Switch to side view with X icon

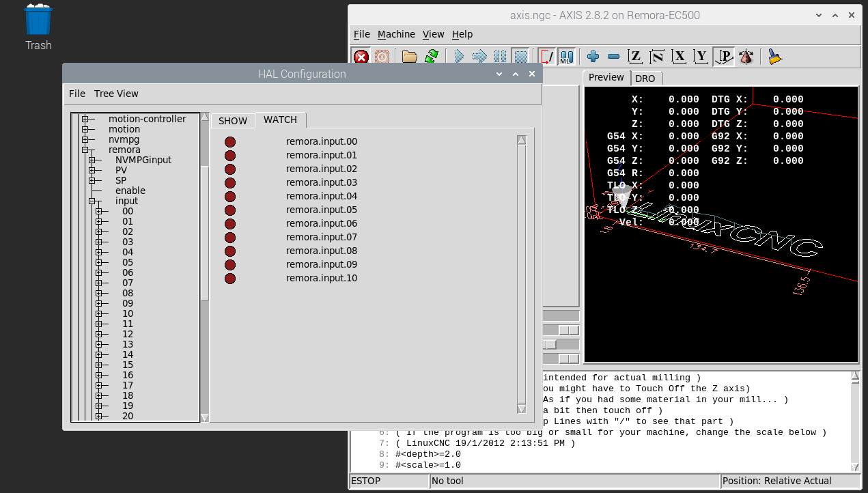tap(679, 57)
